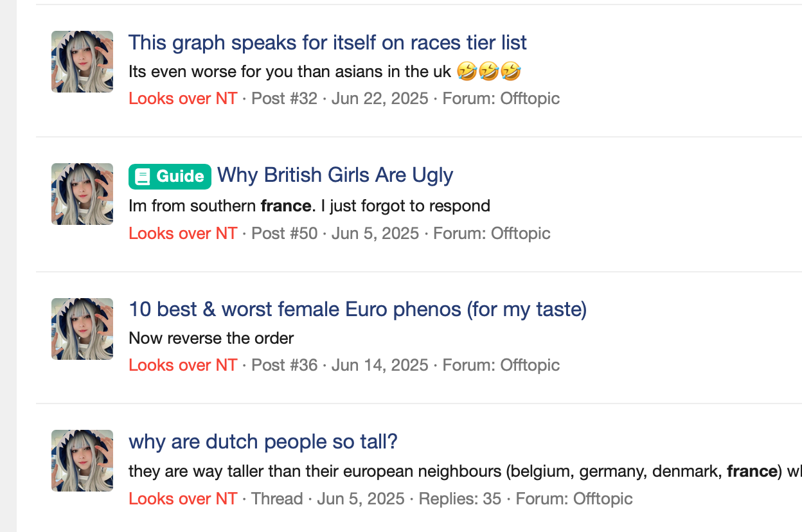Click avatar beside the dutch people result
This screenshot has width=802, height=532.
click(x=82, y=461)
